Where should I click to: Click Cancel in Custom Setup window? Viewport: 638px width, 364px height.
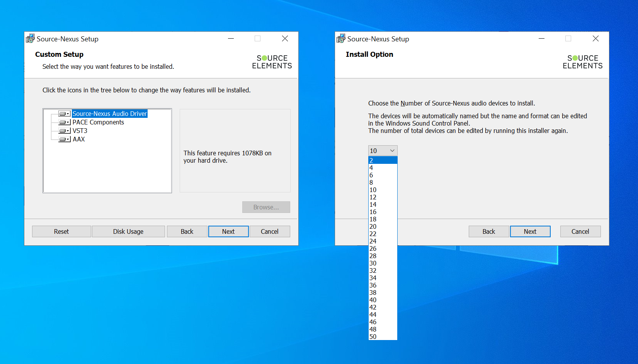269,231
